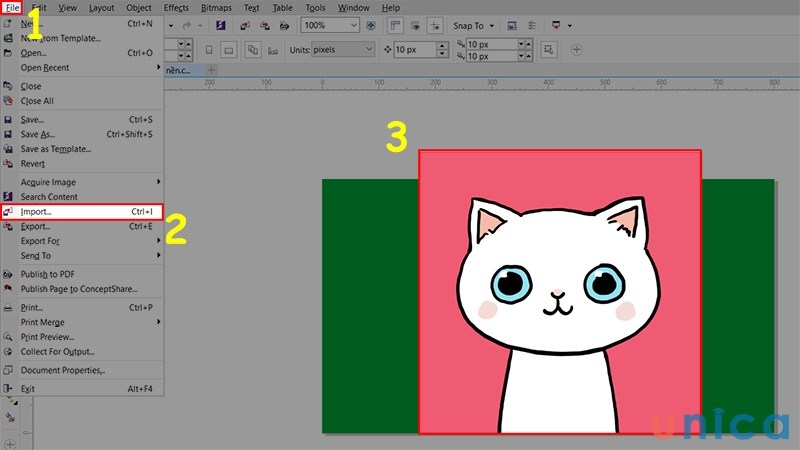Toggle All Pages layout button

(x=253, y=49)
